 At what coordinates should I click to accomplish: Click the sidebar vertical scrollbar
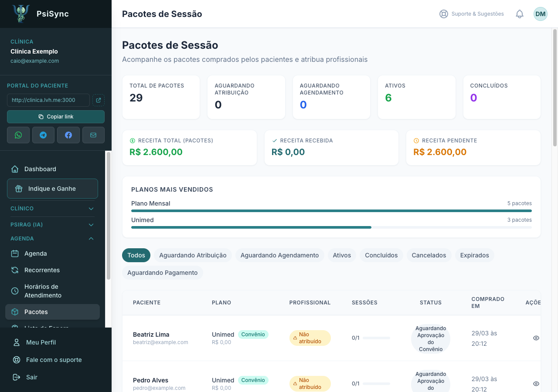coord(108,216)
